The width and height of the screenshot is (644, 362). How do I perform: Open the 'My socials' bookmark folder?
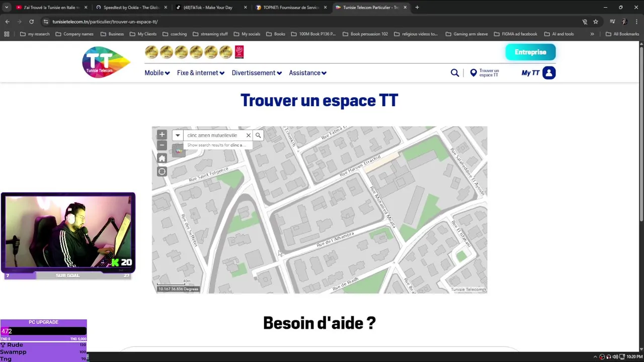click(247, 34)
